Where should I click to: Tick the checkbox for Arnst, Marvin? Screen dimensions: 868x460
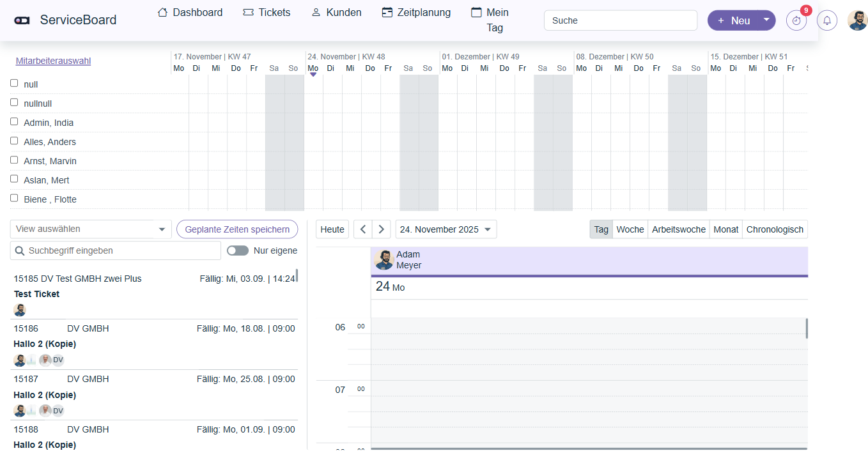click(x=14, y=160)
